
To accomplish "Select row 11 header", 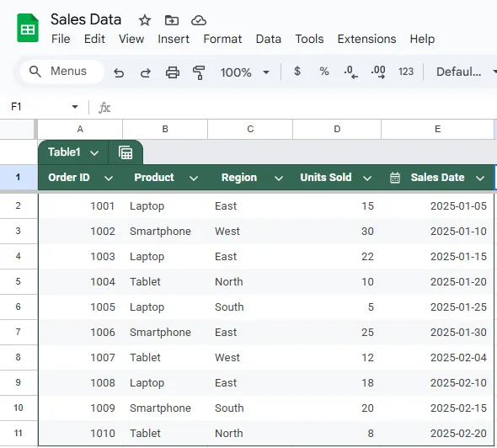I will click(19, 433).
